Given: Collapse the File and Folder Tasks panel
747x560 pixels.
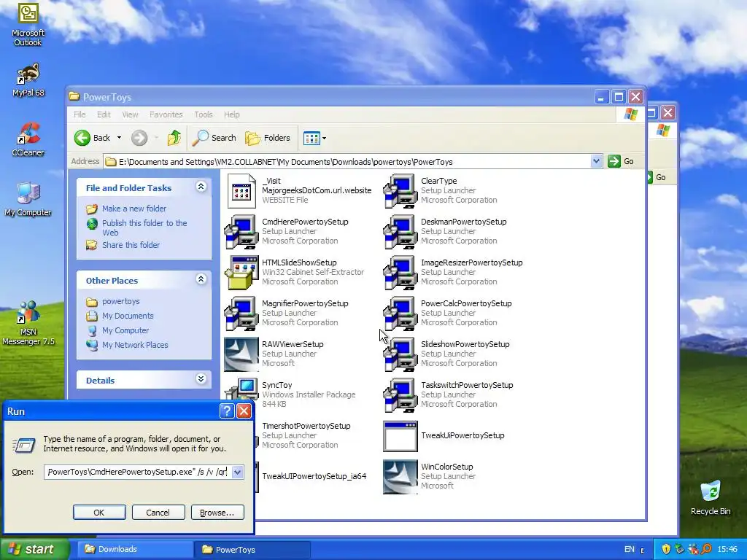Looking at the screenshot, I should [x=201, y=187].
